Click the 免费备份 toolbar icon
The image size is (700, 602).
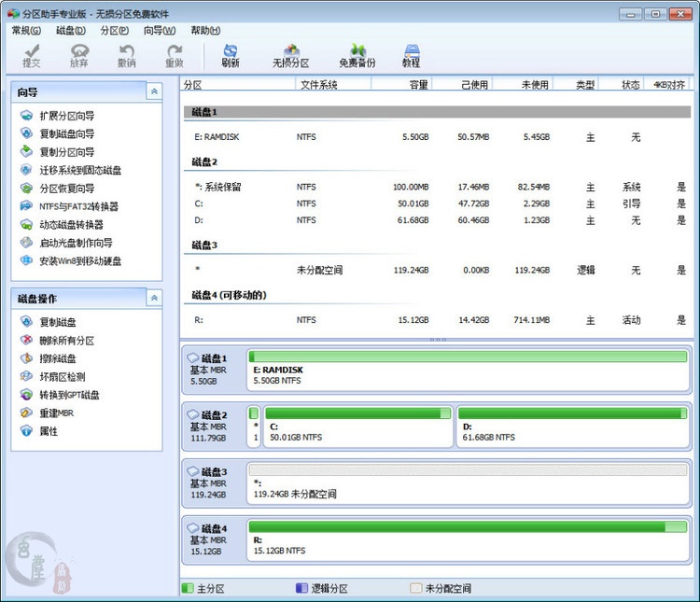(357, 55)
